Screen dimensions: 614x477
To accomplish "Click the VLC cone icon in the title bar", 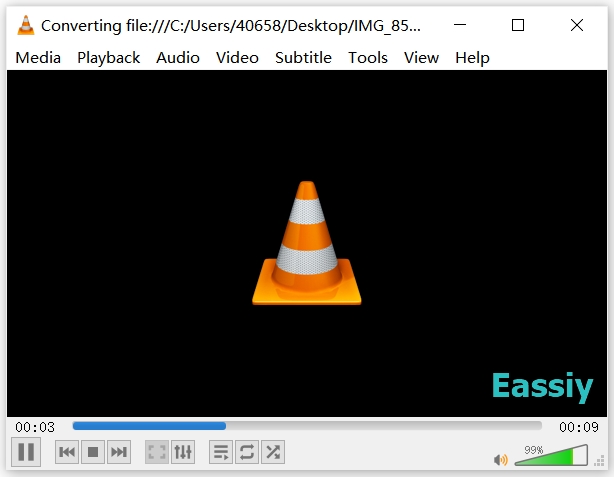I will click(26, 25).
